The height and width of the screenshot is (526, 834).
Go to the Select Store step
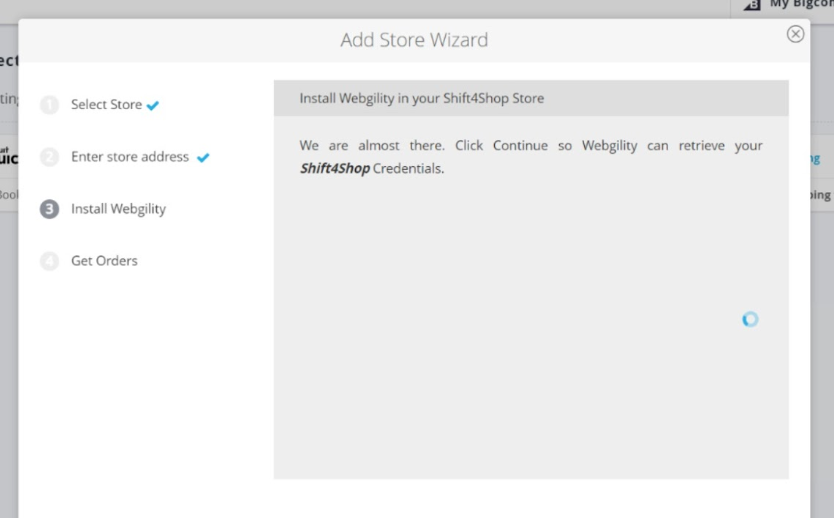[x=106, y=104]
